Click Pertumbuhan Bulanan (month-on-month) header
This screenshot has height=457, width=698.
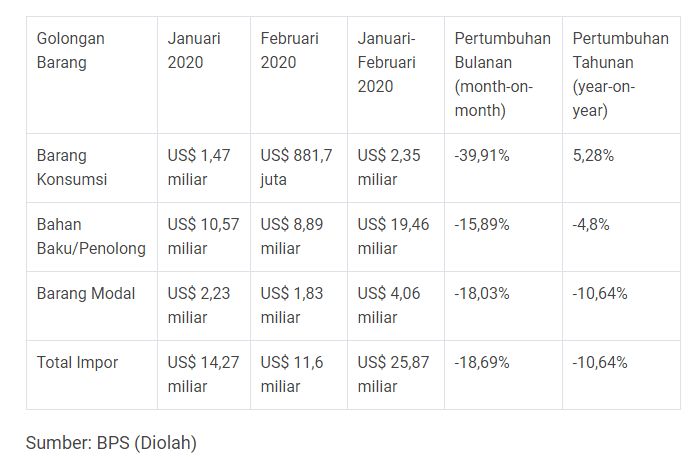(503, 75)
